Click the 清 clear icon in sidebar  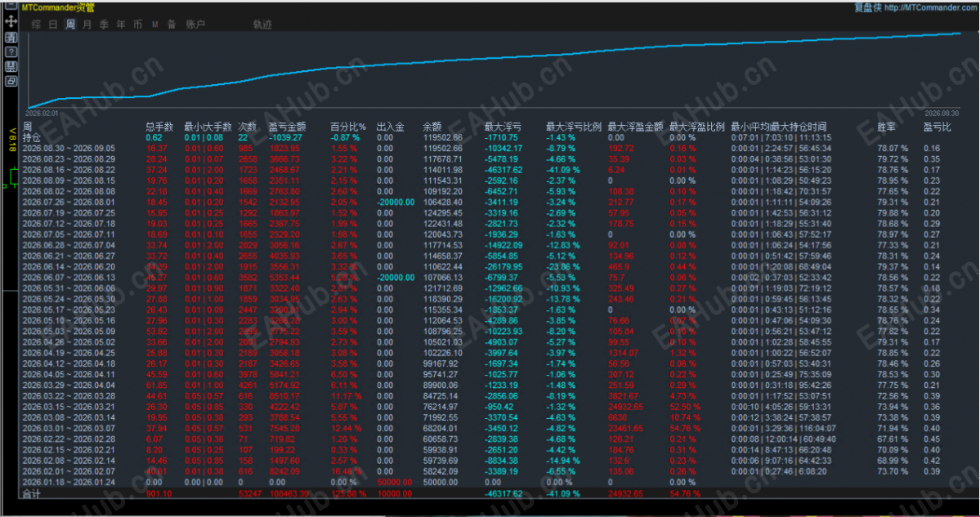(x=11, y=38)
